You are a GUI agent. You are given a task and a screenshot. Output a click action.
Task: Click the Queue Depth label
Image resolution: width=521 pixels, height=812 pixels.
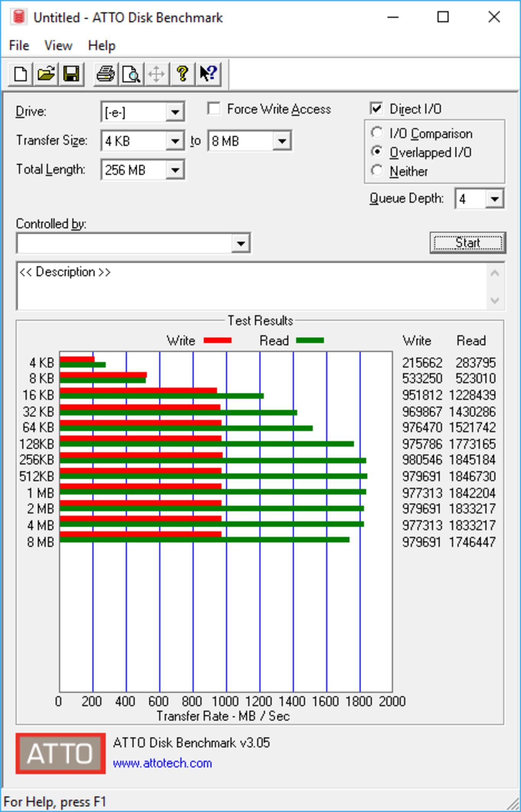pyautogui.click(x=406, y=198)
